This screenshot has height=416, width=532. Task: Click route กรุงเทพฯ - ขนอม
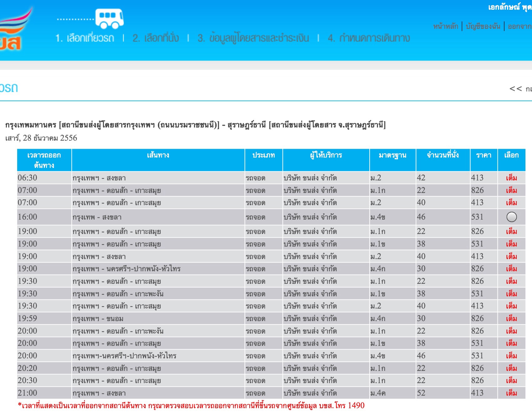(x=98, y=319)
